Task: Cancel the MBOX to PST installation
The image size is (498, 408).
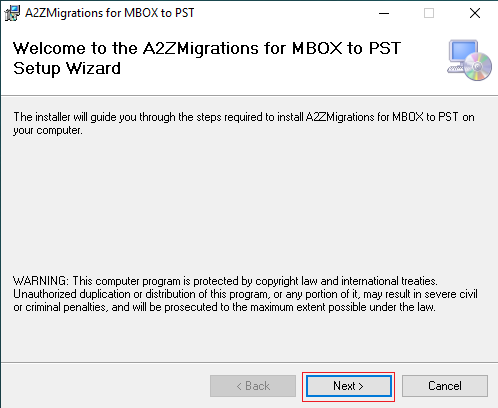Action: click(x=445, y=386)
